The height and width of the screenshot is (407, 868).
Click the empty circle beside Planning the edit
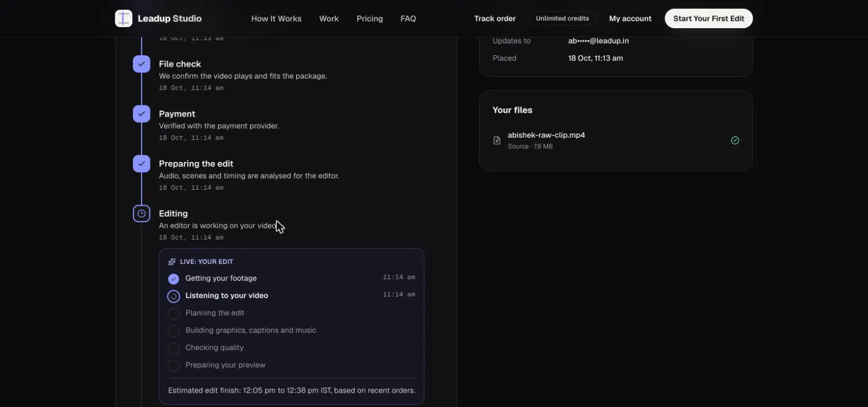coord(174,314)
